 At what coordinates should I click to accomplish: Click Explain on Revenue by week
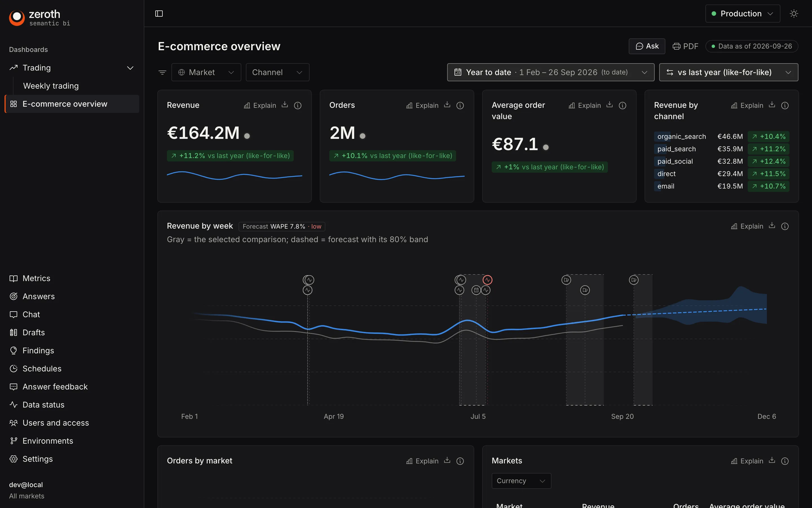coord(747,226)
